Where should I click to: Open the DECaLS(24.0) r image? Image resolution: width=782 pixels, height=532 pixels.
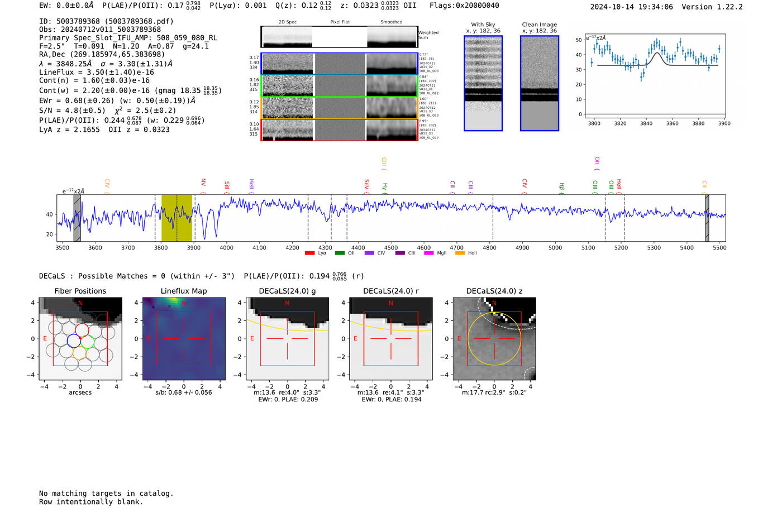coord(391,339)
